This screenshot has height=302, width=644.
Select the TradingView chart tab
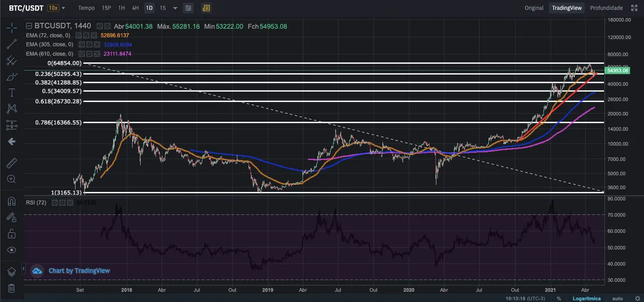pyautogui.click(x=567, y=8)
